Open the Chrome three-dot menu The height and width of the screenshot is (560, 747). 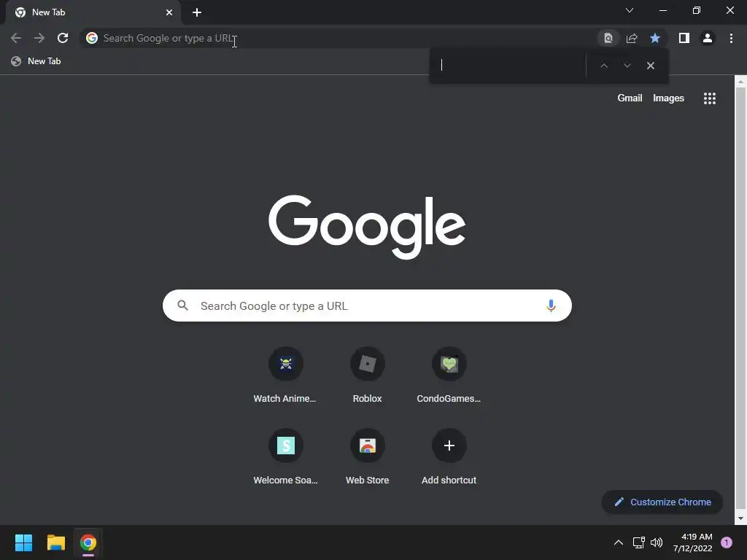coord(731,38)
